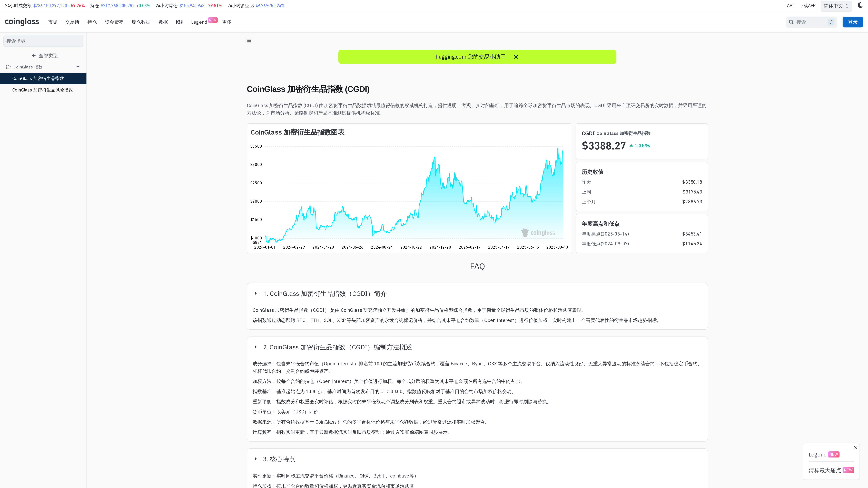Viewport: 868px width, 488px height.
Task: Collapse the CoinGlass 指数 group
Action: 78,67
